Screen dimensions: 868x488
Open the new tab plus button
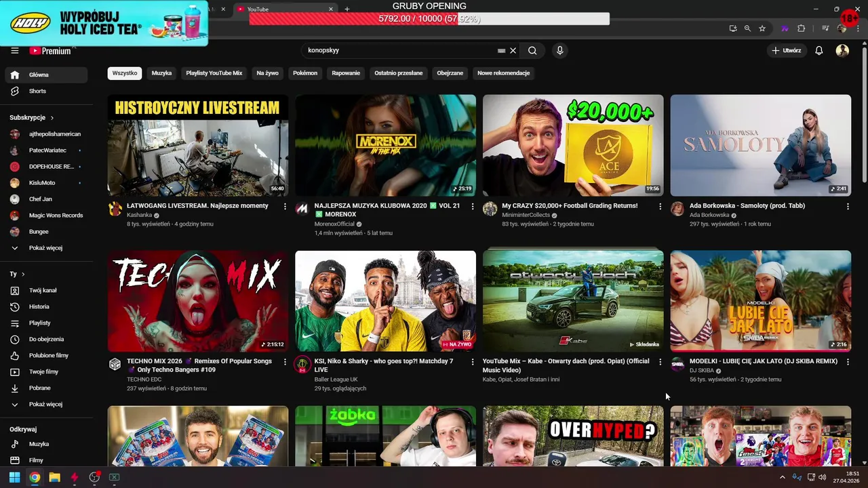(x=347, y=9)
